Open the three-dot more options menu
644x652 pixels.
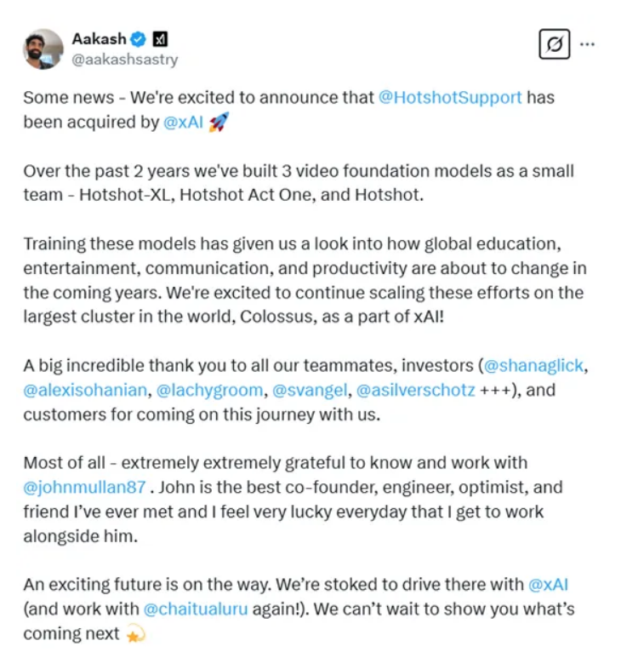click(587, 43)
